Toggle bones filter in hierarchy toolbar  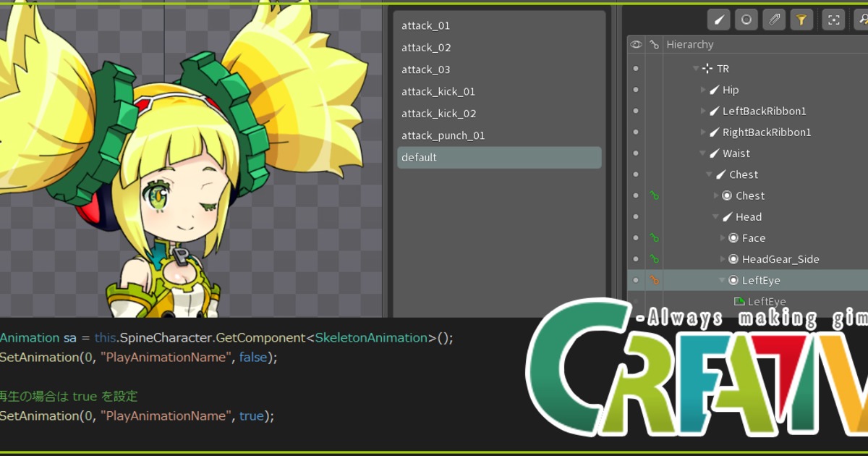[718, 20]
